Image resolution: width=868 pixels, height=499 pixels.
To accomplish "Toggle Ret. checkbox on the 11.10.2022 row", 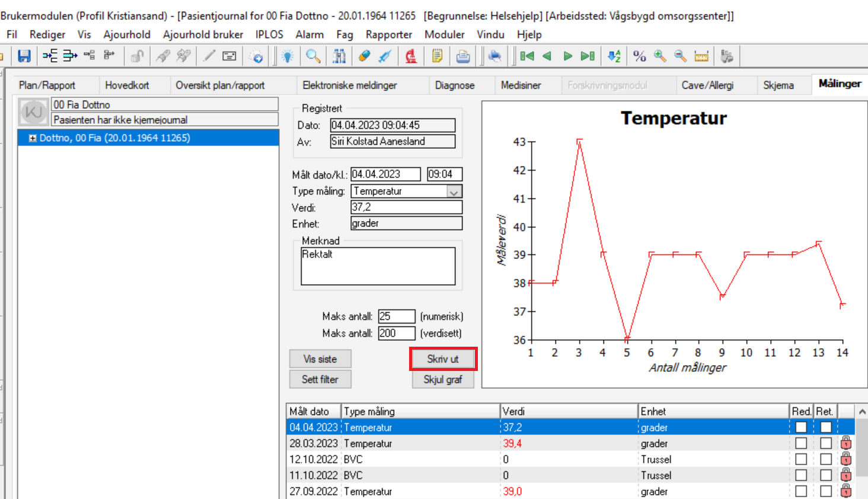I will point(826,475).
